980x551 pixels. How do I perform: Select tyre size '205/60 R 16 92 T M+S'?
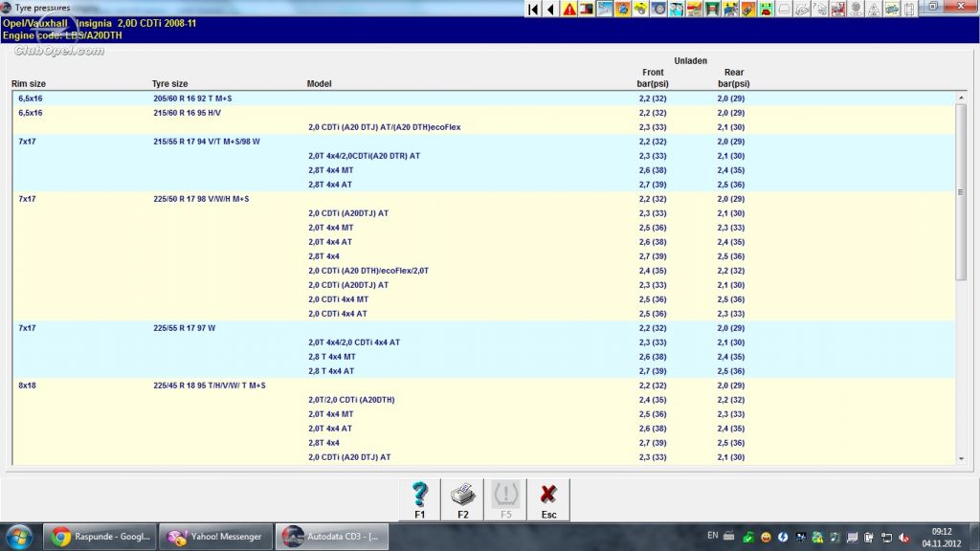[192, 99]
